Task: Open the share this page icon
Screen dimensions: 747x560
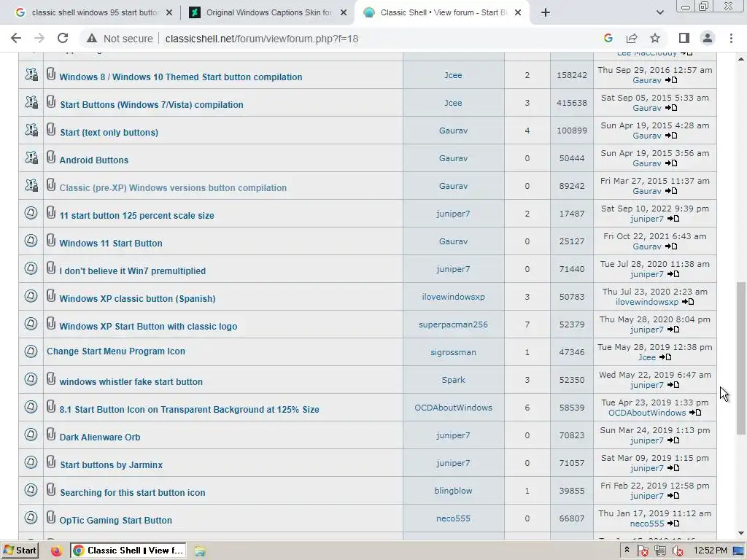Action: (632, 39)
